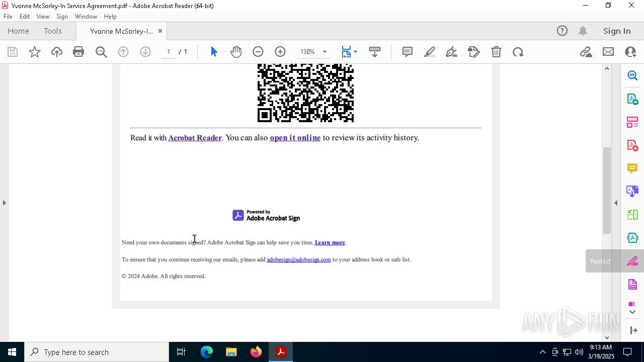
Task: Zoom in with the plus button
Action: point(280,52)
